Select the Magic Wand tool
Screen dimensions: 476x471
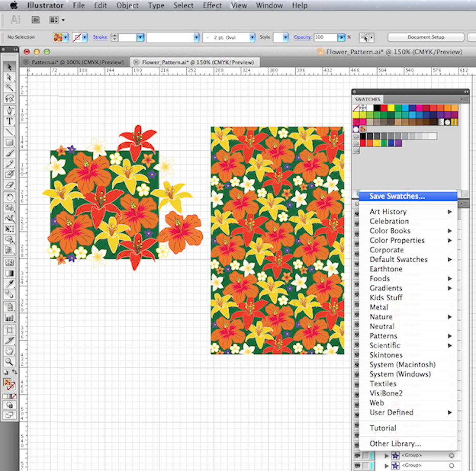[9, 87]
